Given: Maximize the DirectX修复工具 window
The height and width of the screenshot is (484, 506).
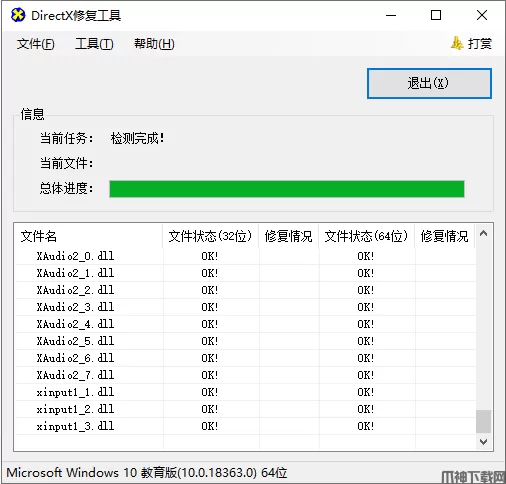Looking at the screenshot, I should click(x=436, y=15).
